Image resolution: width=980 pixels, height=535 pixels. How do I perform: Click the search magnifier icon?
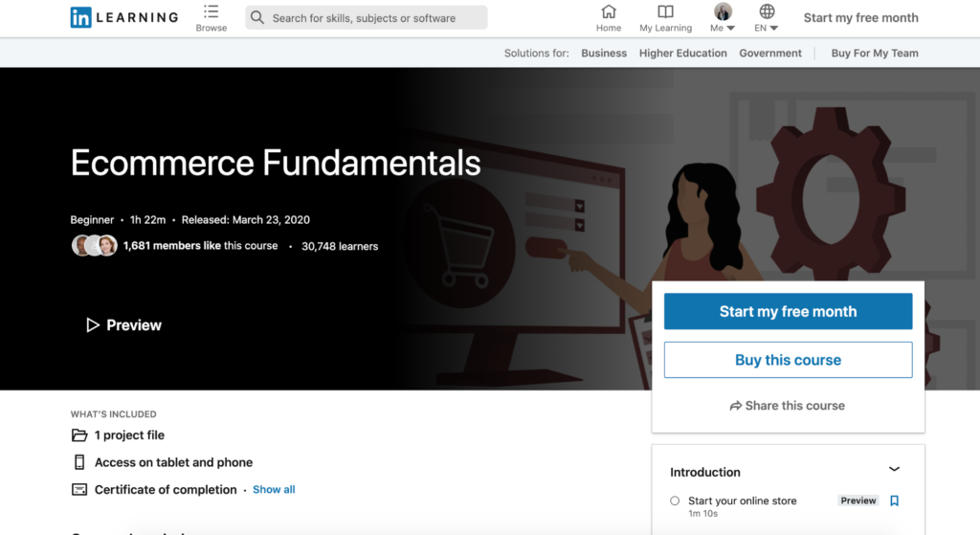[257, 17]
